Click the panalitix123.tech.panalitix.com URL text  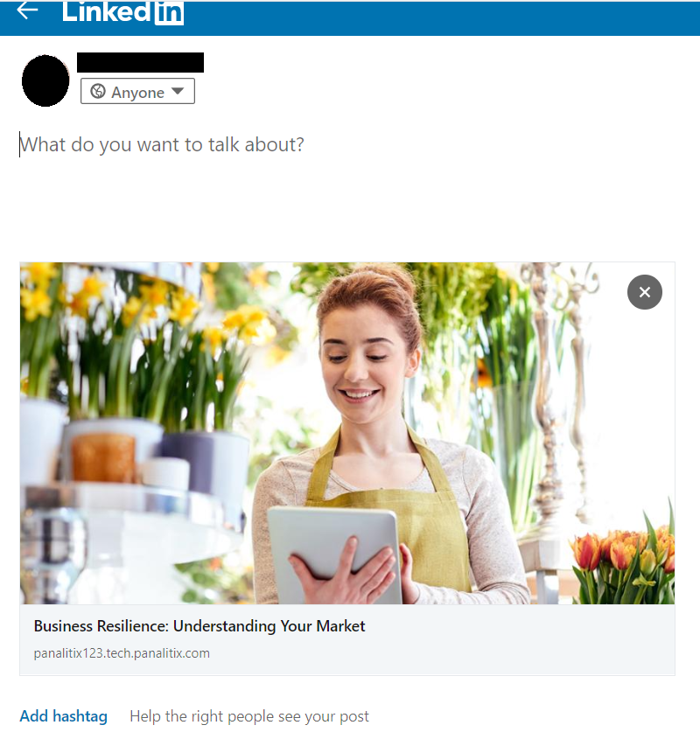point(122,653)
